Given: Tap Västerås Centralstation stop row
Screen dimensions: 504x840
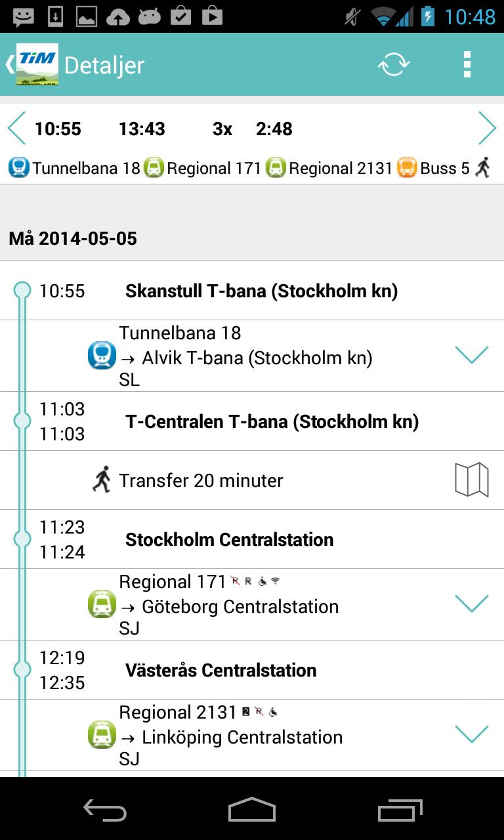Looking at the screenshot, I should 221,670.
